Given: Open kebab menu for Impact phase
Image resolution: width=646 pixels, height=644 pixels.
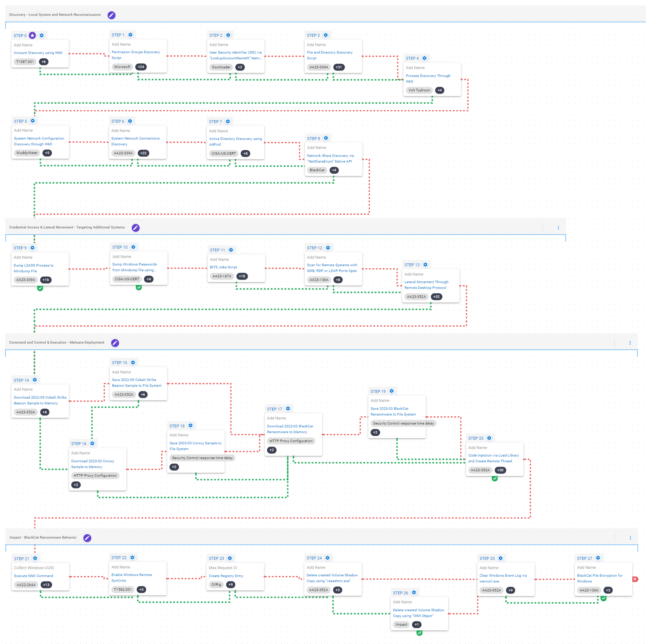Looking at the screenshot, I should [630, 538].
